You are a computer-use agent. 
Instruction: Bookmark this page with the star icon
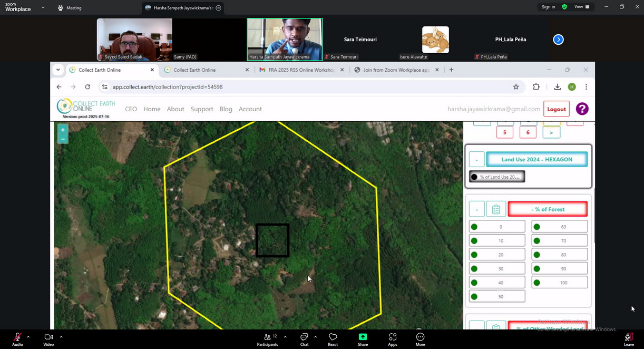[x=516, y=87]
